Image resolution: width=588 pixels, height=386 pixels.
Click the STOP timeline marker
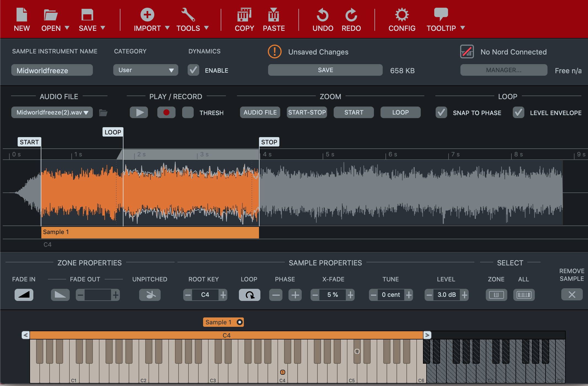269,142
